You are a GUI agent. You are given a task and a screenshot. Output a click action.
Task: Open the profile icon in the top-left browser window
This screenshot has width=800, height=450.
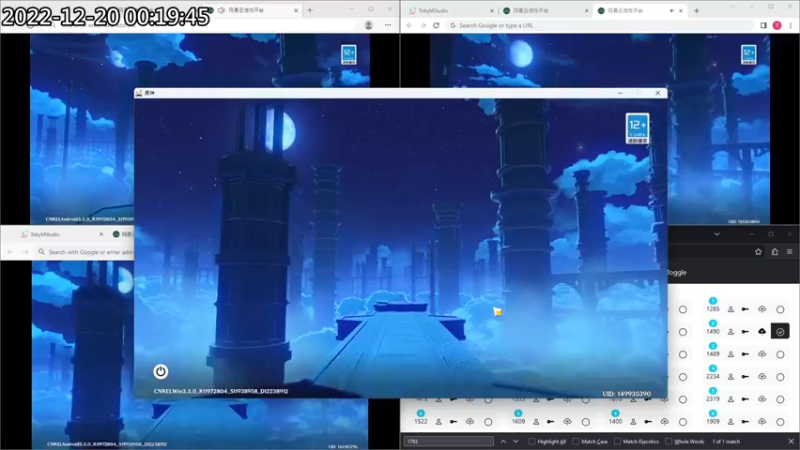pos(368,25)
